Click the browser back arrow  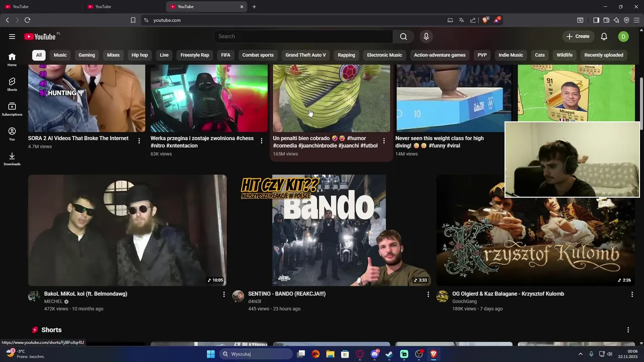(7, 20)
